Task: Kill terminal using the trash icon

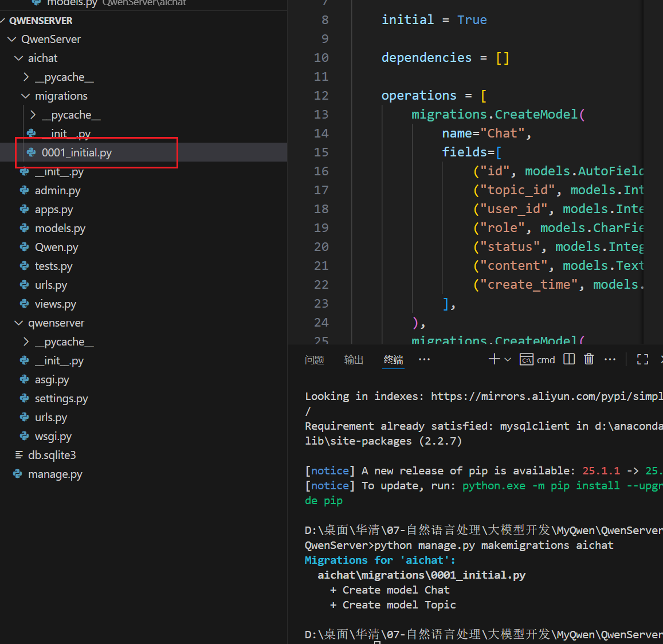Action: pos(589,359)
